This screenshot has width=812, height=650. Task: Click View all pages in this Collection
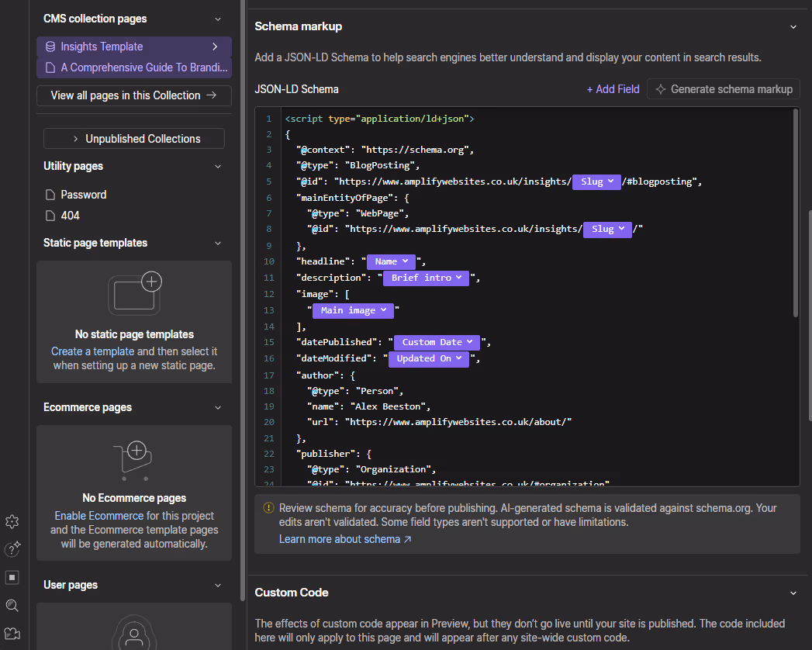133,95
